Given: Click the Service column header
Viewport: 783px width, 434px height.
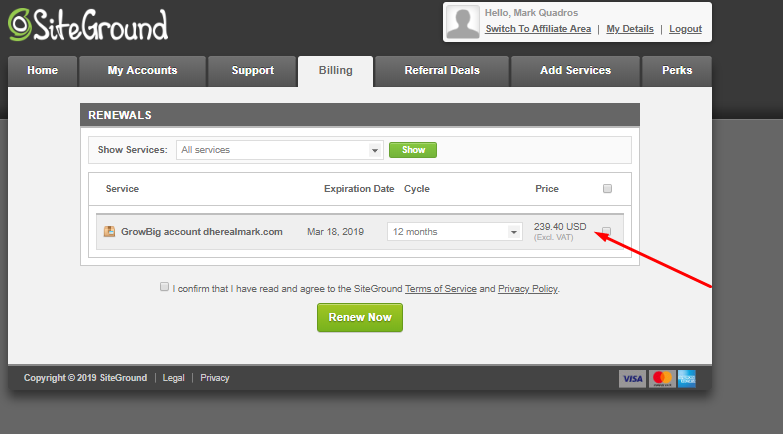Looking at the screenshot, I should tap(122, 189).
